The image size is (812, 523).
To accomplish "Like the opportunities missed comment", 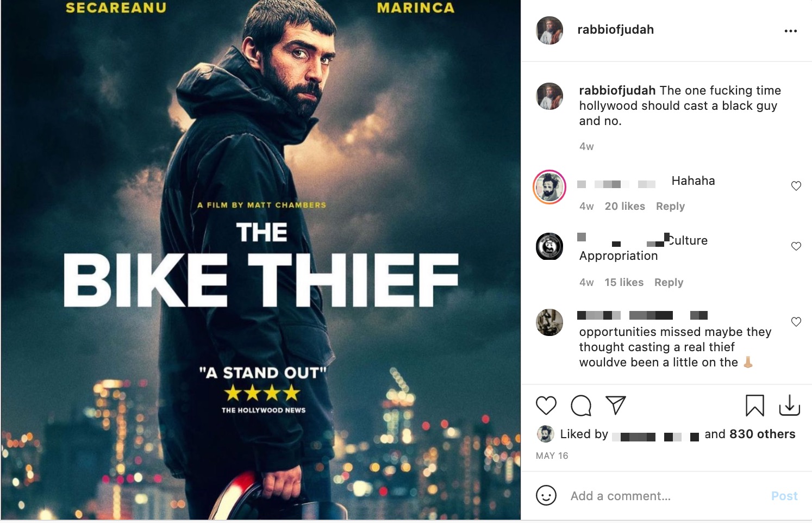I will click(x=796, y=322).
